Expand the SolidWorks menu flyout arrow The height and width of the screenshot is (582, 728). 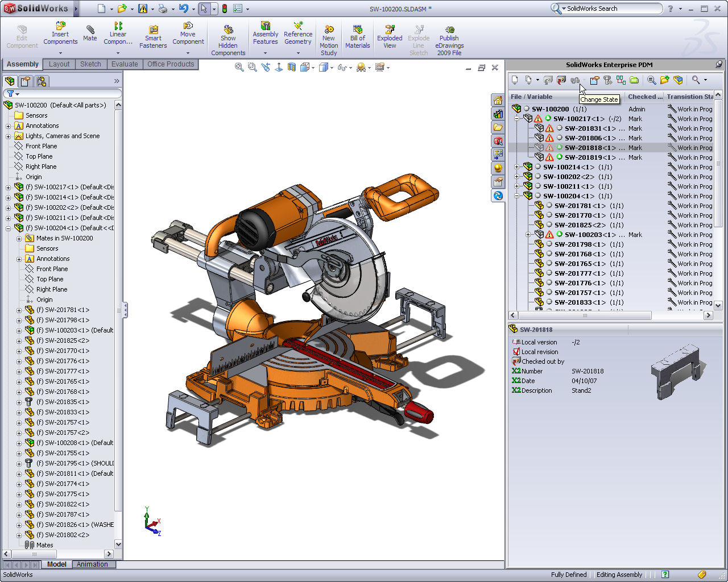[x=76, y=9]
